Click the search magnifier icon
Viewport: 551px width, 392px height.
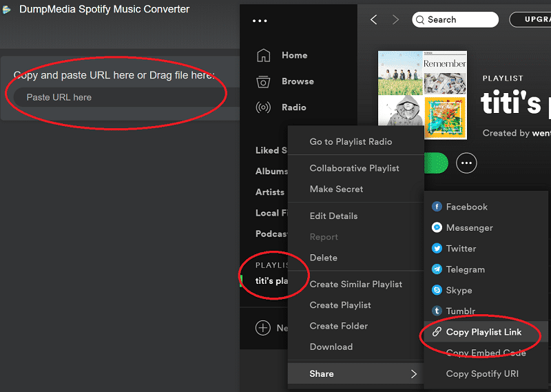pos(420,20)
